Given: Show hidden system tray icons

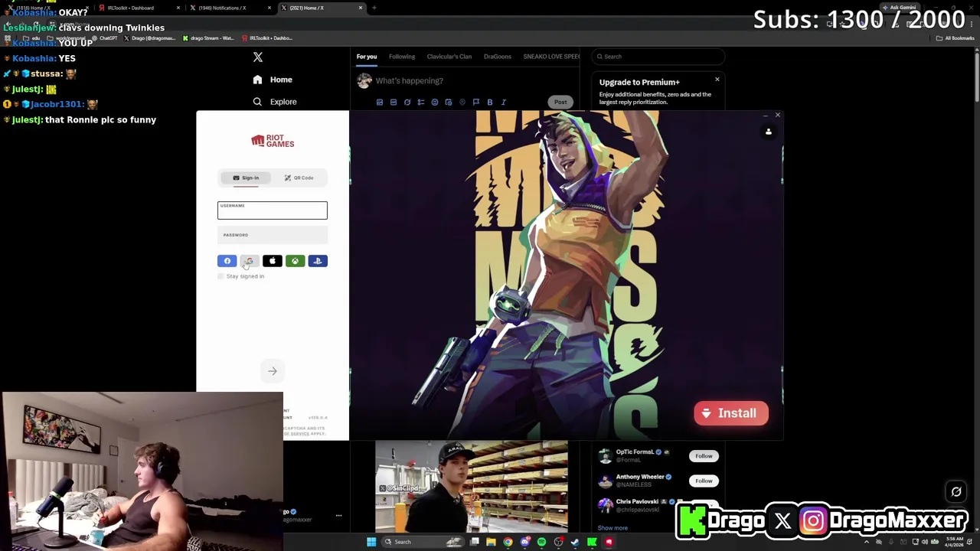Looking at the screenshot, I should click(867, 542).
